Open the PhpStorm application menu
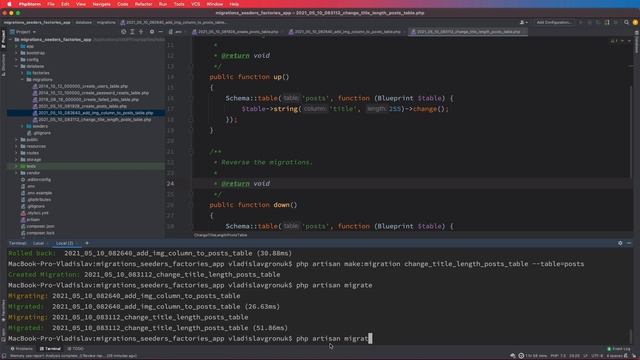640x360 pixels. tap(30, 4)
